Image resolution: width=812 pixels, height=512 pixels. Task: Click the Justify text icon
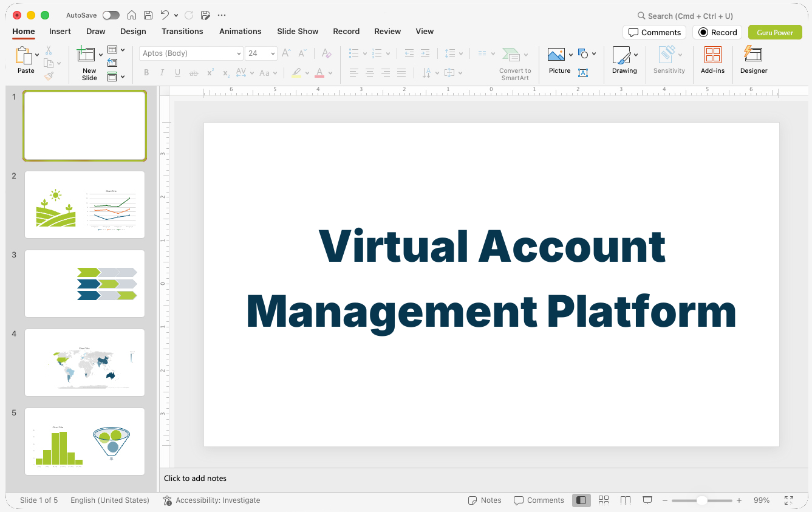tap(401, 73)
